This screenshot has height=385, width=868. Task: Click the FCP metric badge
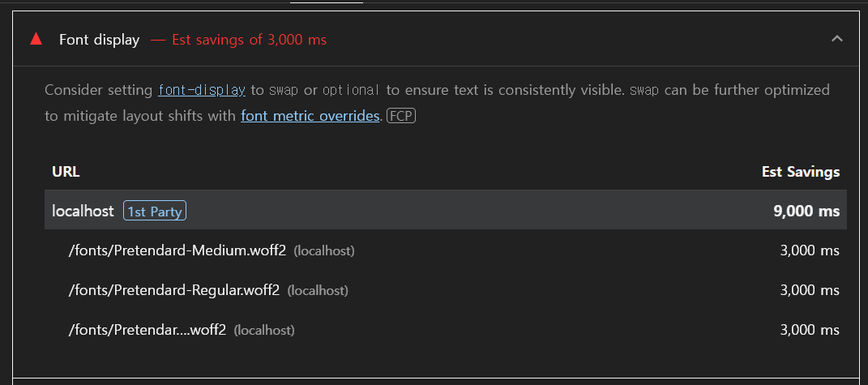(x=401, y=117)
